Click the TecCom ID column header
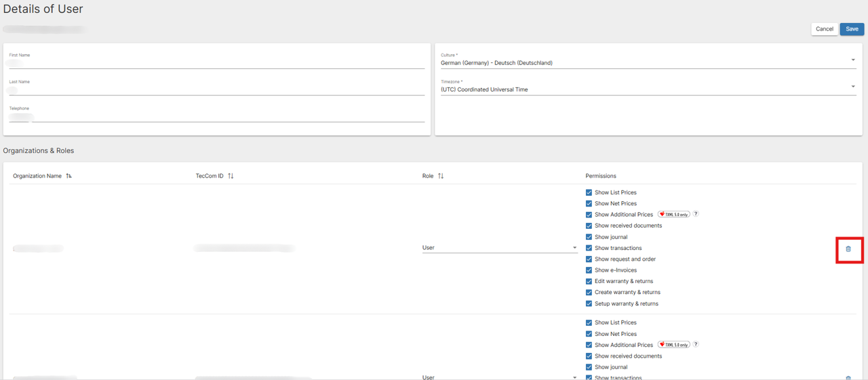 coord(210,176)
